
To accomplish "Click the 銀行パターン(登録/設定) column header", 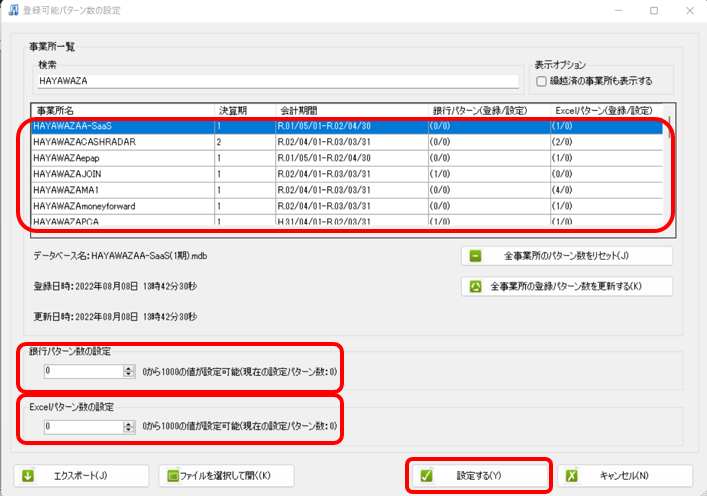I will tap(489, 110).
